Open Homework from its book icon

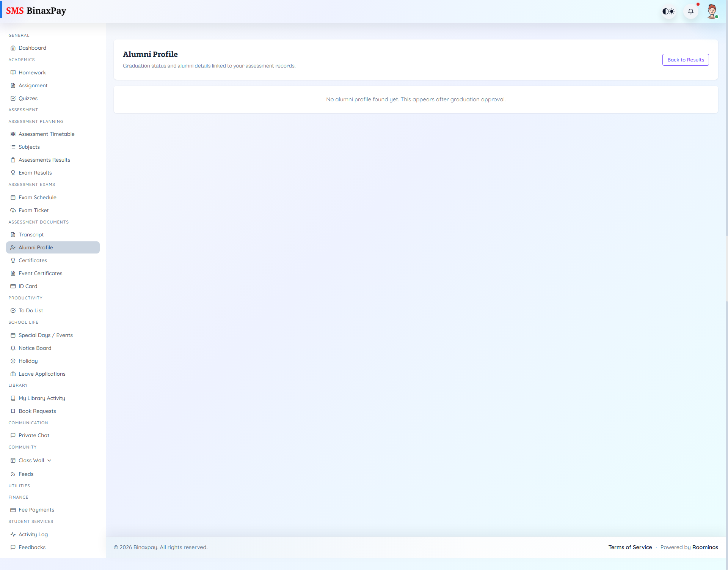tap(13, 72)
